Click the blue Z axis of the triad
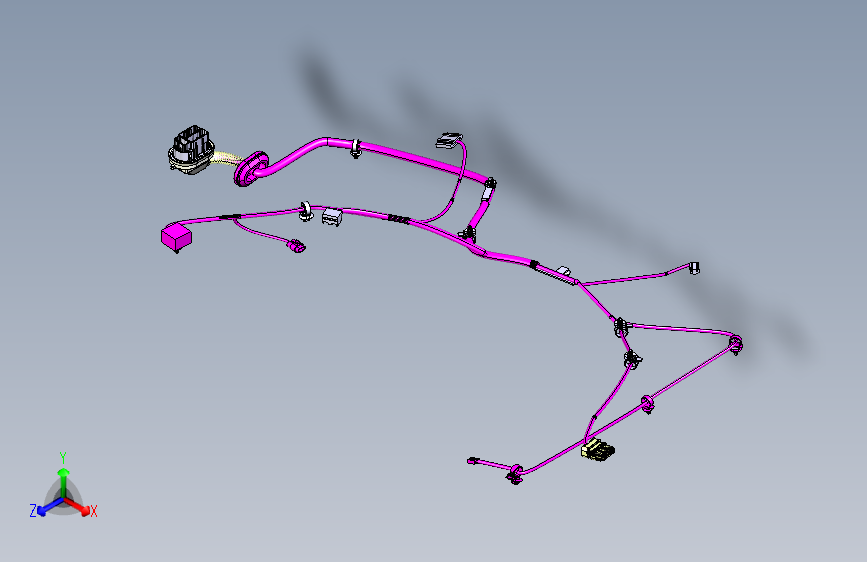Screen dimensions: 867x562 pyautogui.click(x=51, y=507)
